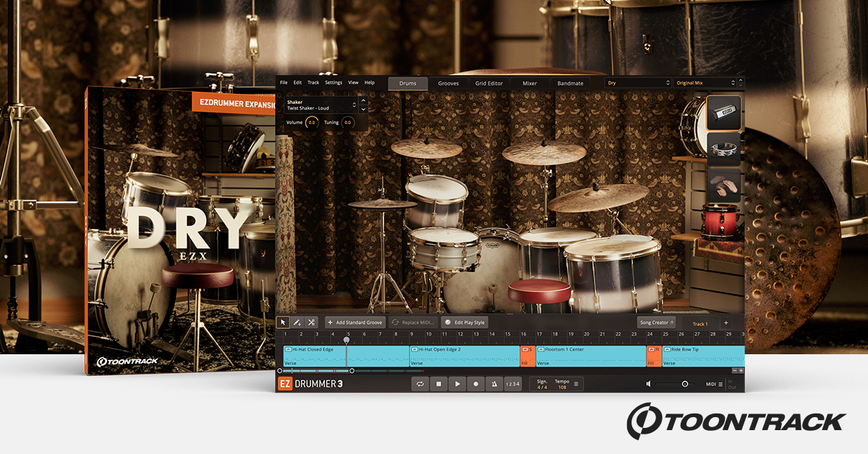
Task: Click the EZ Drummer 3 logo
Action: point(310,384)
